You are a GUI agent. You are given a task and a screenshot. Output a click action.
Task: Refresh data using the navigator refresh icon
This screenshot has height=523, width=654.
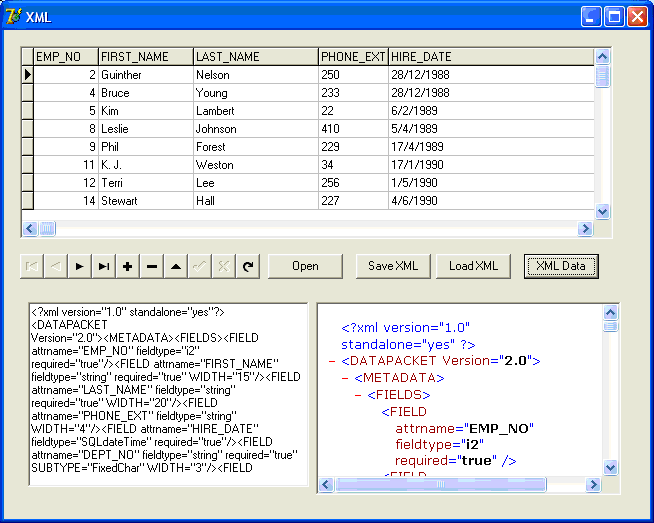pyautogui.click(x=248, y=266)
